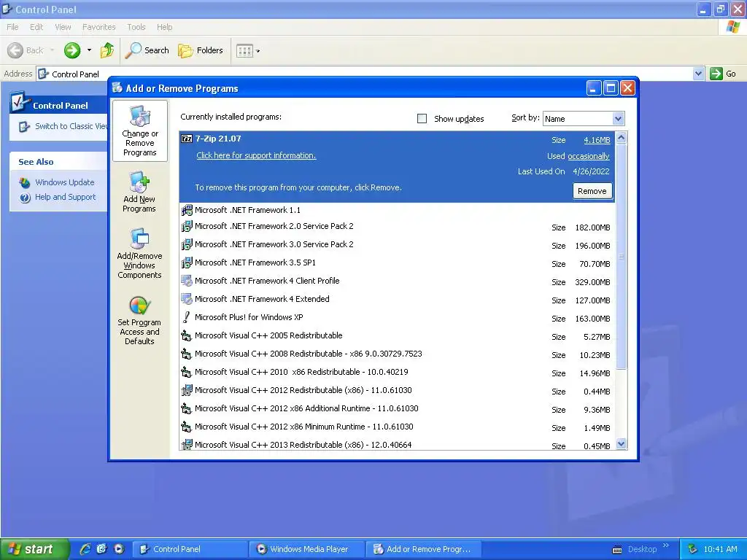Launch Windows Media Player quick launch icon
The image size is (747, 560).
[x=119, y=549]
